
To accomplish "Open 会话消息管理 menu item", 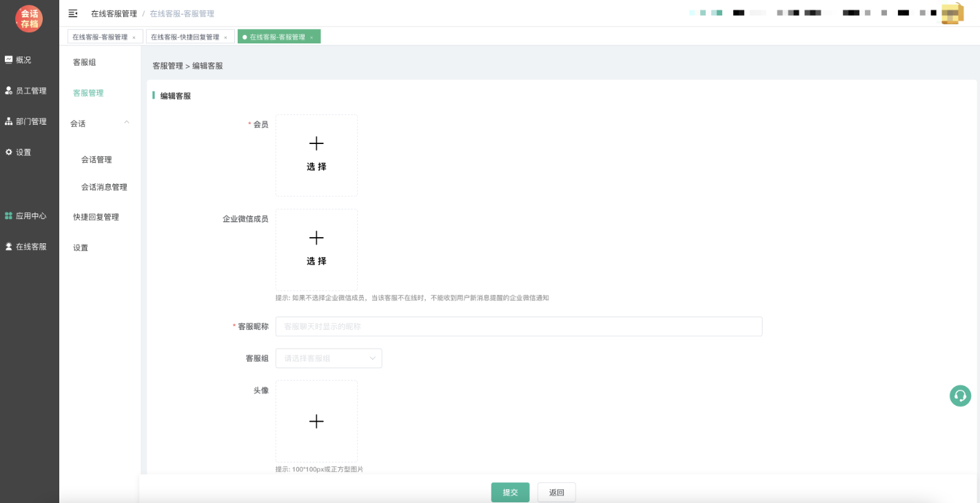I will pos(104,187).
